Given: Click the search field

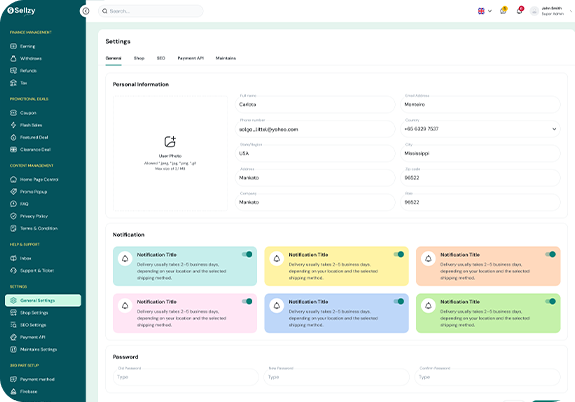Looking at the screenshot, I should tap(151, 11).
